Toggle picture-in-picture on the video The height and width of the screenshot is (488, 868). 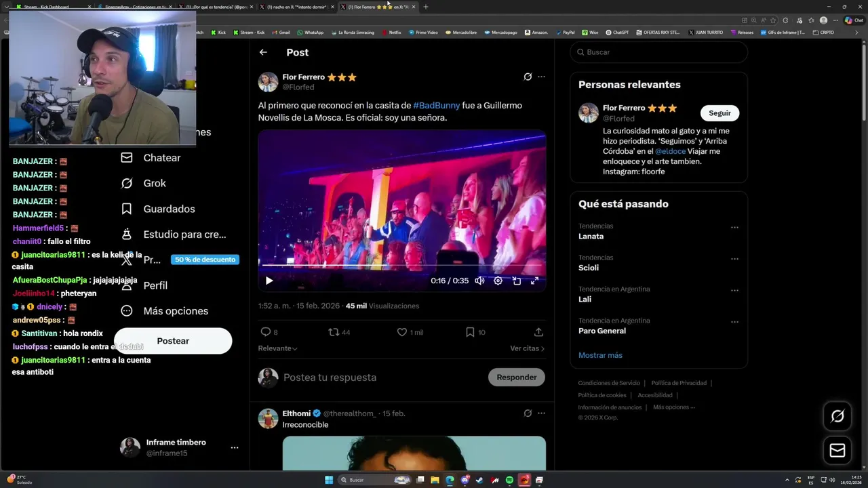[516, 281]
